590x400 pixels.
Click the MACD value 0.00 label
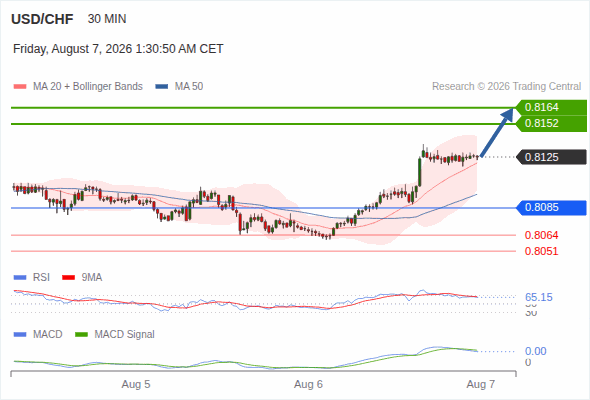coord(535,351)
